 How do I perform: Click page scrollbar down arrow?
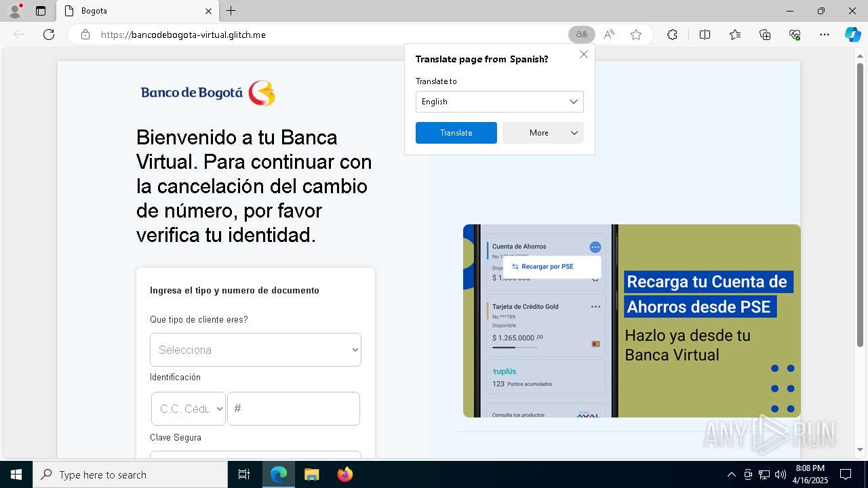pyautogui.click(x=861, y=449)
